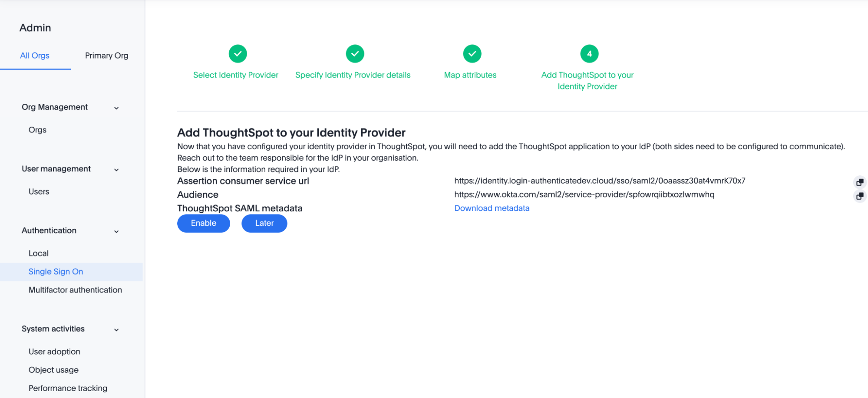The height and width of the screenshot is (398, 868).
Task: Navigate to the Users page
Action: 39,191
